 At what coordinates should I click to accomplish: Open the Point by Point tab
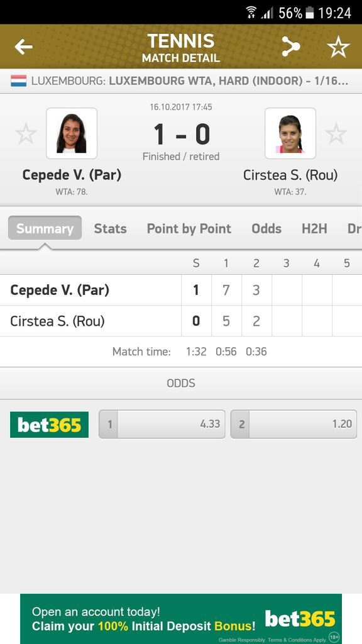pyautogui.click(x=189, y=228)
